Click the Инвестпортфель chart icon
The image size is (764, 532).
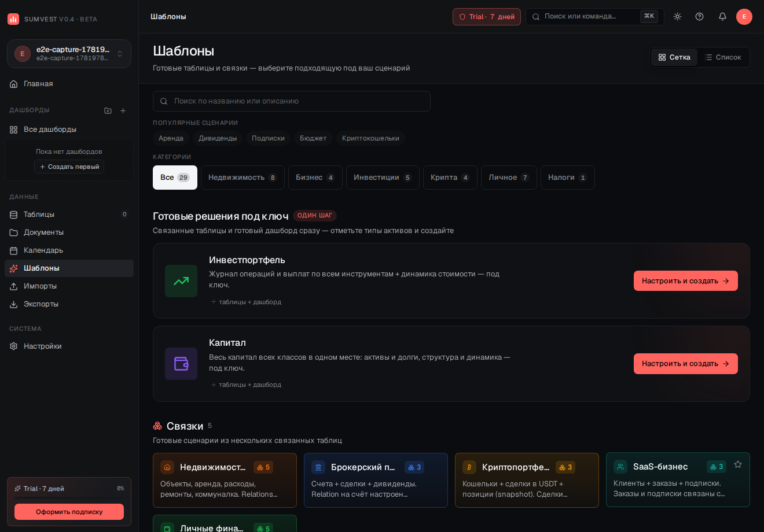181,281
